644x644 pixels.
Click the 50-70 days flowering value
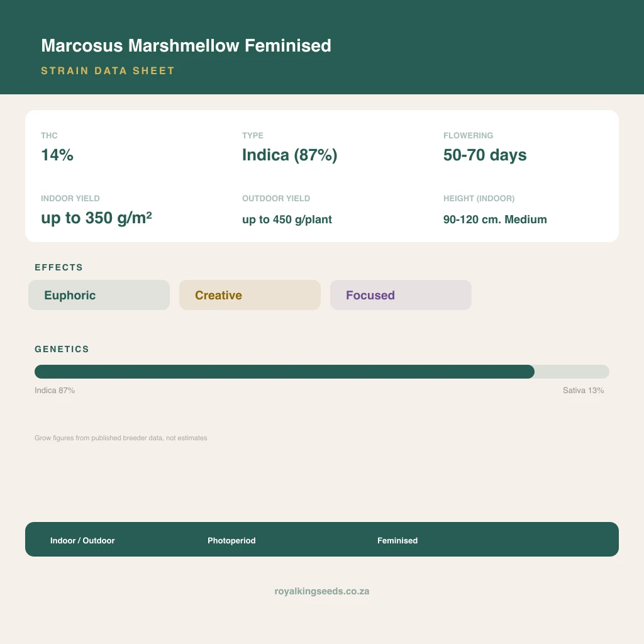485,155
